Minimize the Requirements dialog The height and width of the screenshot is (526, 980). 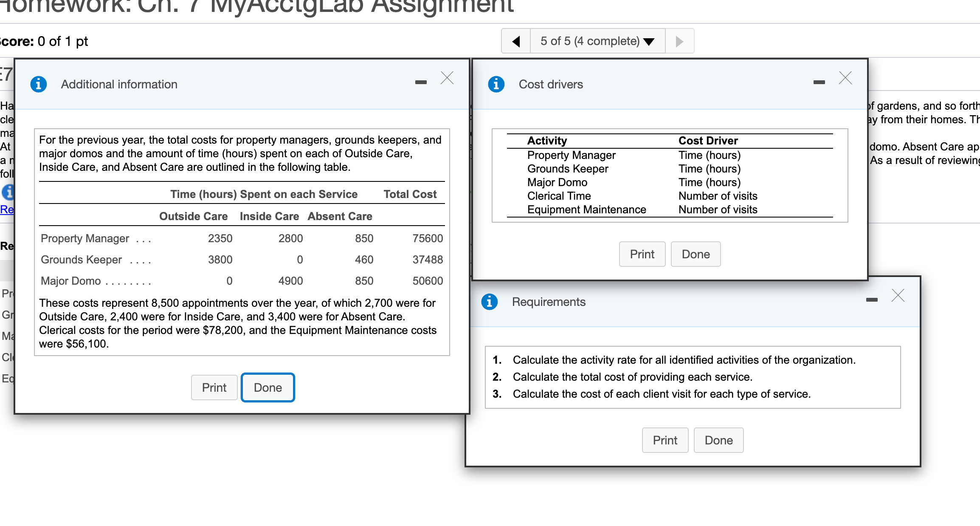click(x=872, y=300)
